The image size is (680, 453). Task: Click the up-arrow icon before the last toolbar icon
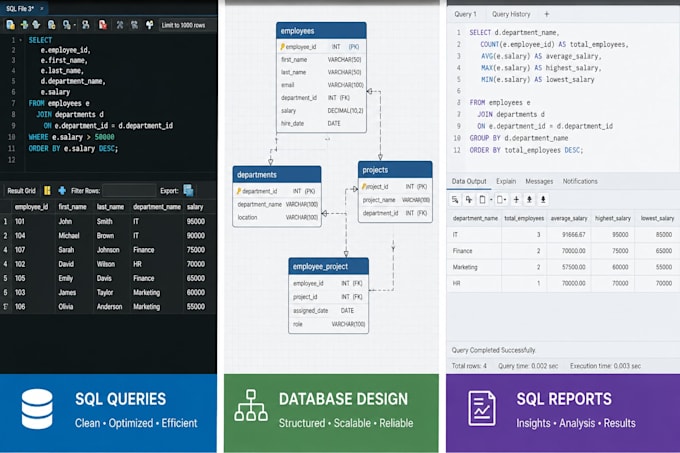529,199
